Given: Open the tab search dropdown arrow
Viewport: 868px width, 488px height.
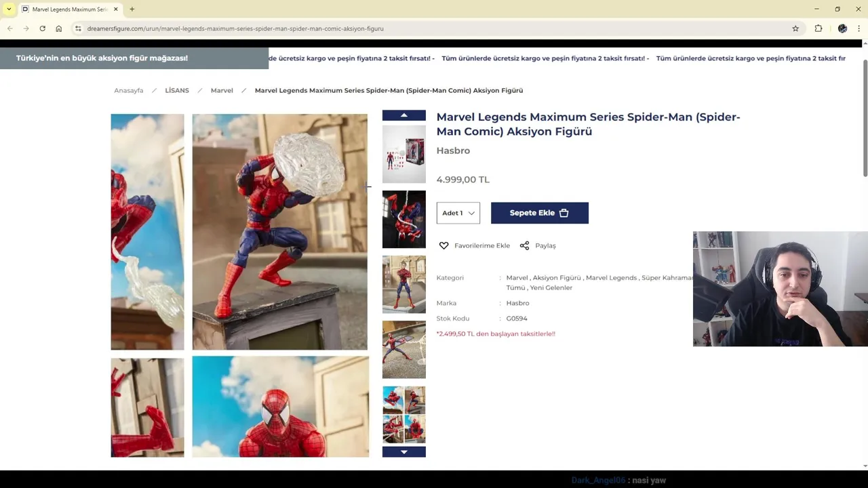Looking at the screenshot, I should pyautogui.click(x=9, y=9).
